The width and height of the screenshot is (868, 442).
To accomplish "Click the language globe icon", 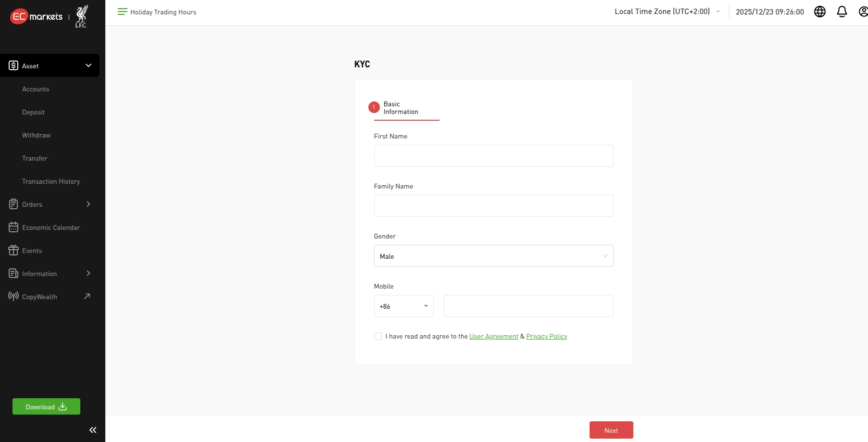I will point(819,12).
